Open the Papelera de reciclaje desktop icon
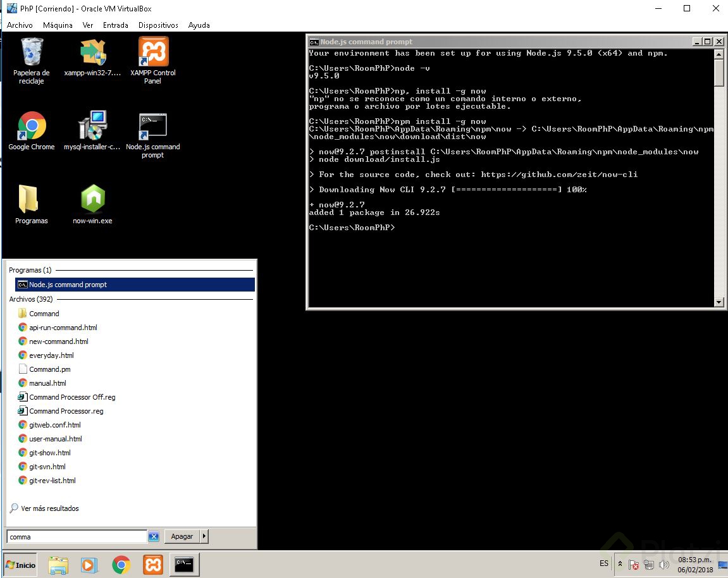The height and width of the screenshot is (578, 728). [32, 60]
